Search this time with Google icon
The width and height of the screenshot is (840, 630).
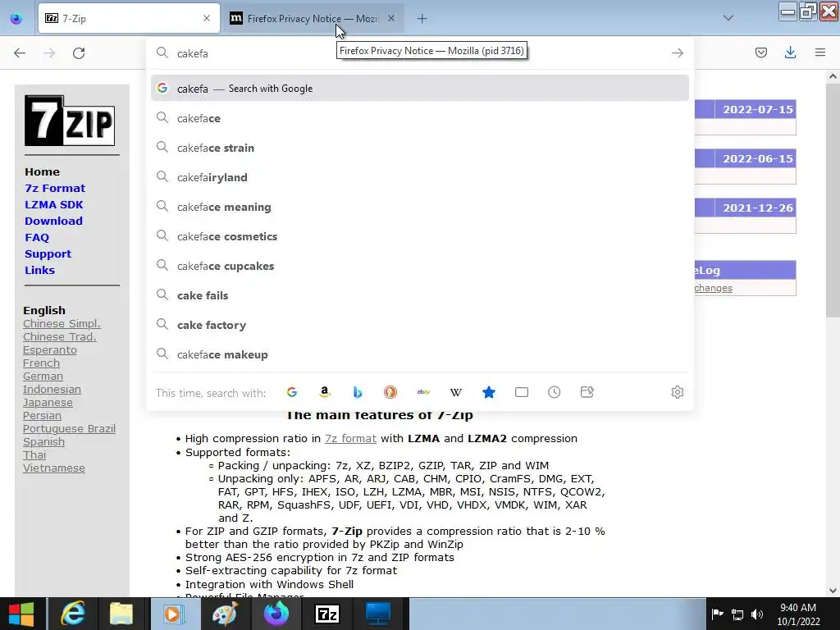point(292,392)
